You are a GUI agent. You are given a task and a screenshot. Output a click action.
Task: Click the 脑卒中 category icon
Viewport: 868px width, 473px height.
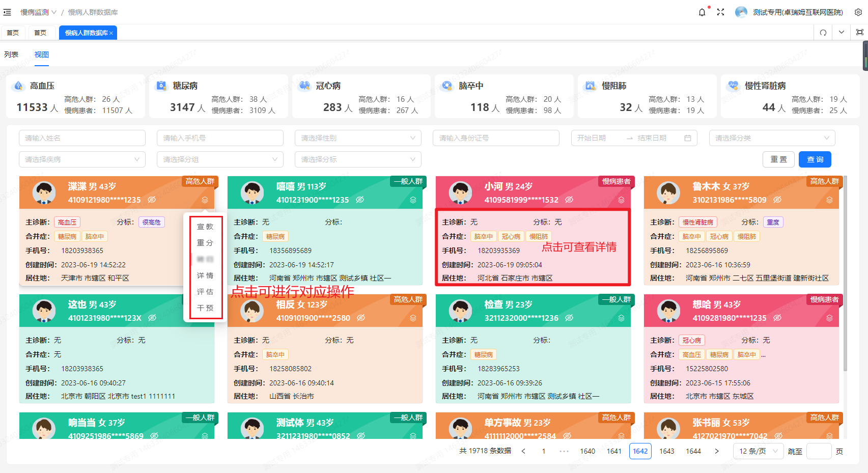click(x=447, y=86)
